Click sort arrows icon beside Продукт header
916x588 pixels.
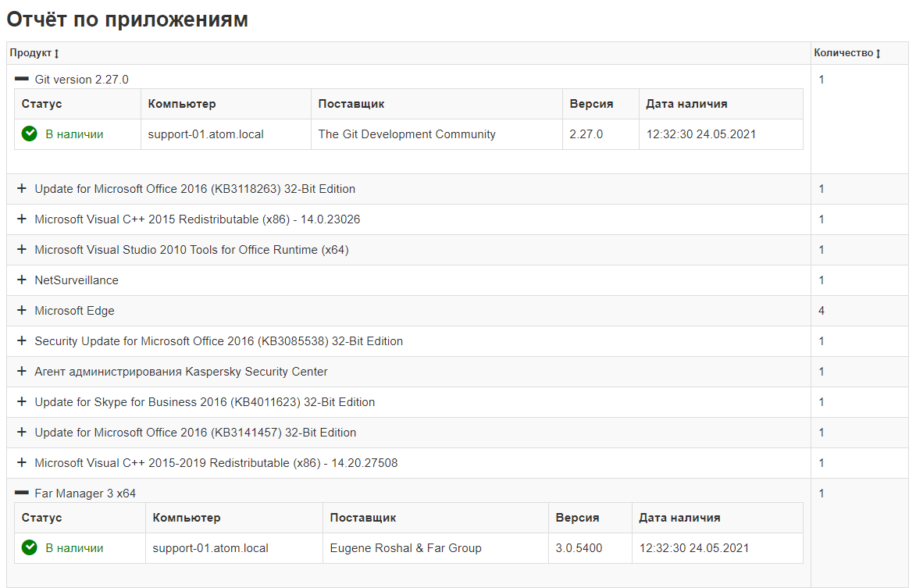(x=57, y=54)
